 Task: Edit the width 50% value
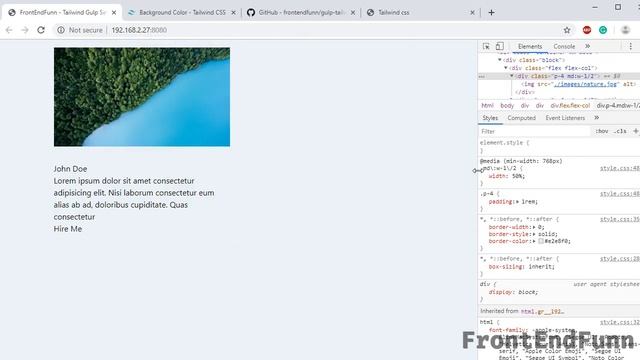pos(517,176)
